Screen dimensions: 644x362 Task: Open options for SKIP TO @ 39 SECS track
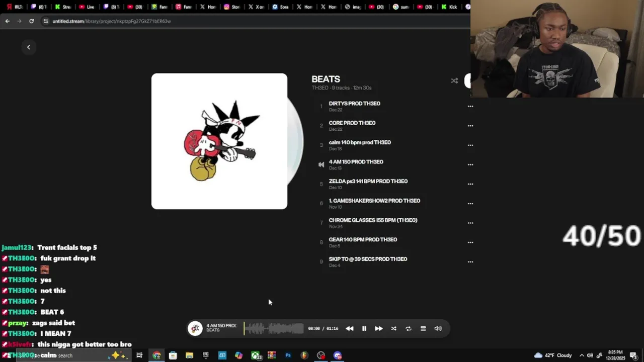tap(470, 262)
